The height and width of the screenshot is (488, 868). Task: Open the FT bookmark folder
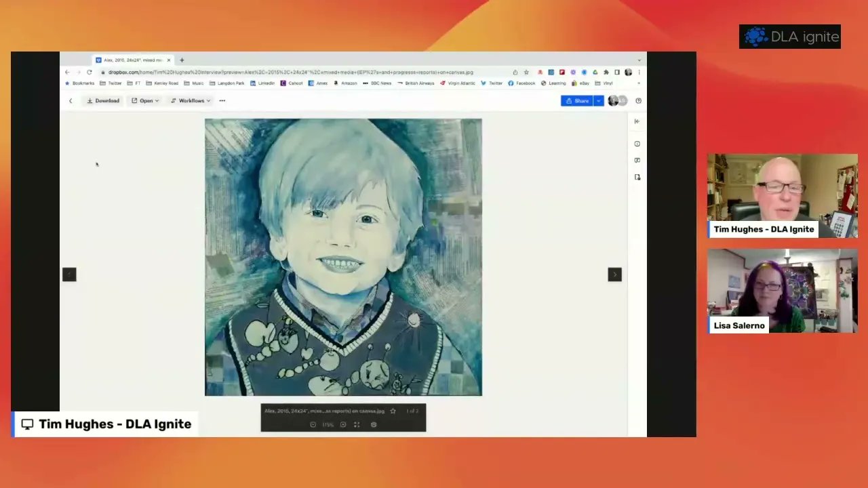(134, 83)
